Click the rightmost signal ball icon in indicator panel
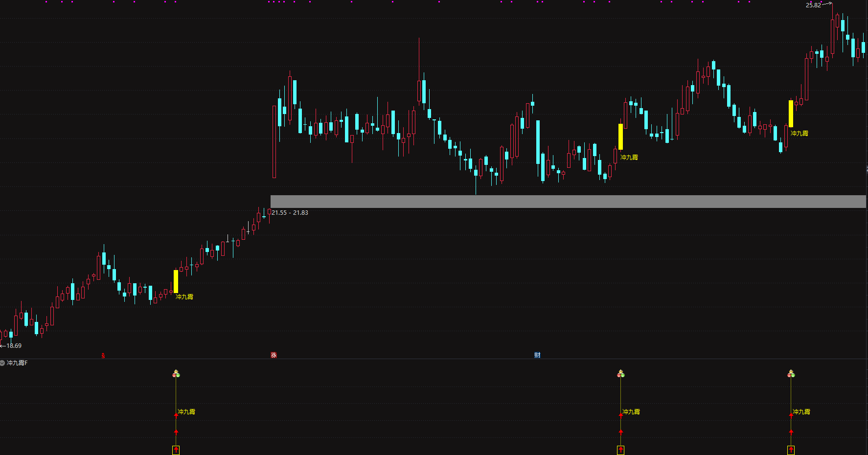 (x=791, y=374)
